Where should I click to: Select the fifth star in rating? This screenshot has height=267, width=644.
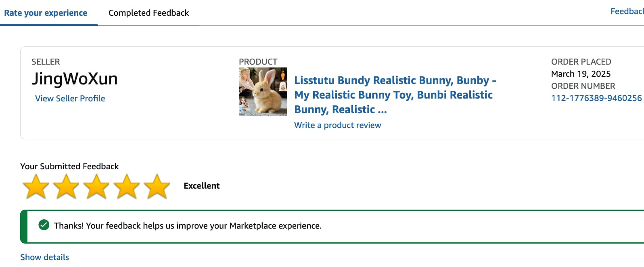(157, 187)
